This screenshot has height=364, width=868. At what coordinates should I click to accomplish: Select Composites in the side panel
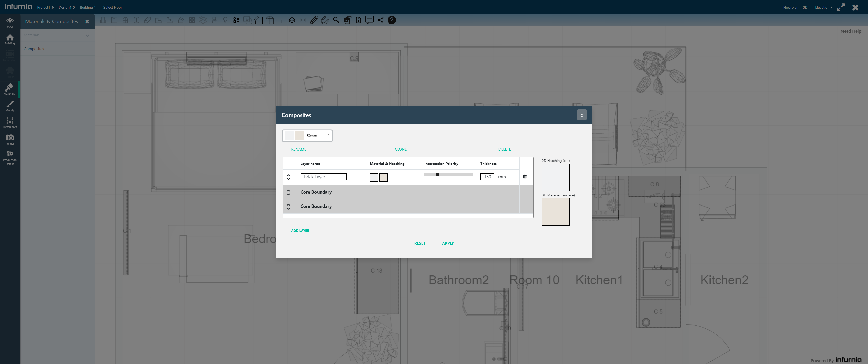(x=34, y=49)
